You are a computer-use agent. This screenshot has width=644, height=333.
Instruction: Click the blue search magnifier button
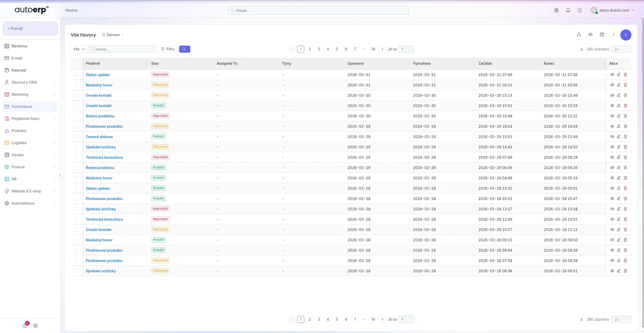(184, 49)
